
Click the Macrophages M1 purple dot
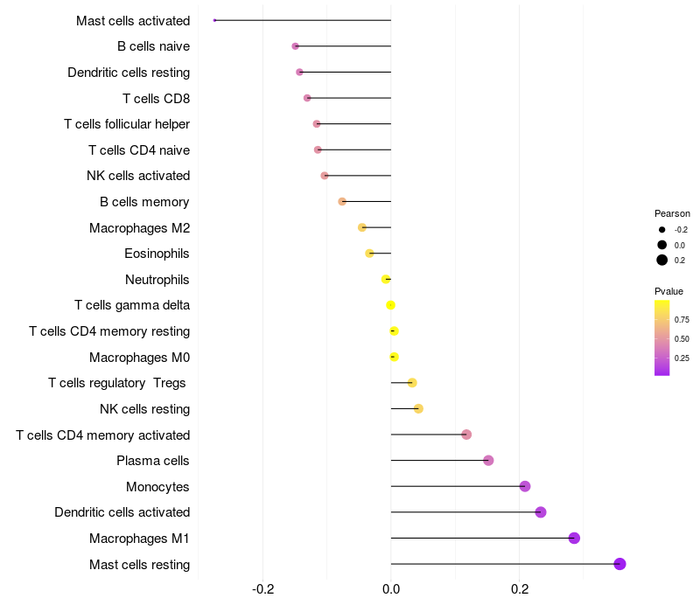coord(574,538)
